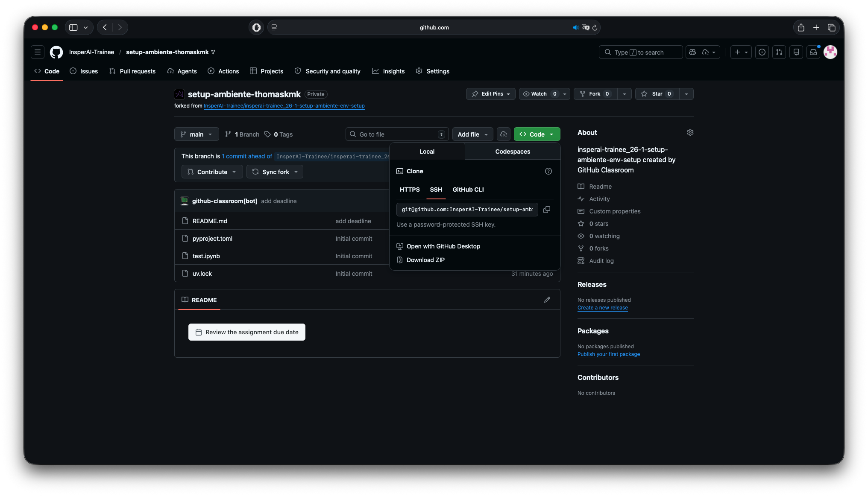The height and width of the screenshot is (496, 868).
Task: Click Download ZIP
Action: pos(425,260)
